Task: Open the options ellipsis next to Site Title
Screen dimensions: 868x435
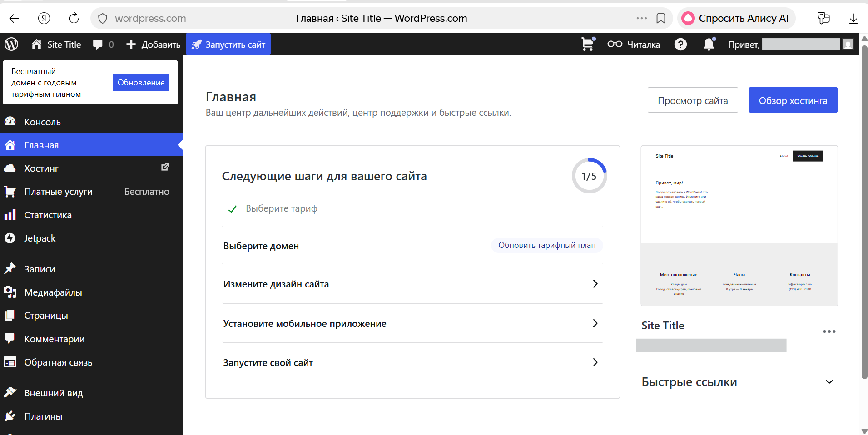Action: (x=830, y=331)
